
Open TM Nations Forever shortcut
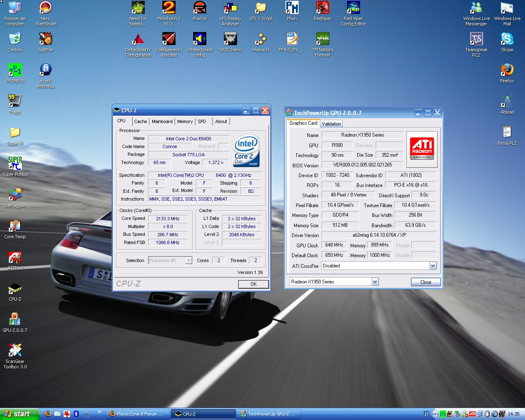click(322, 39)
